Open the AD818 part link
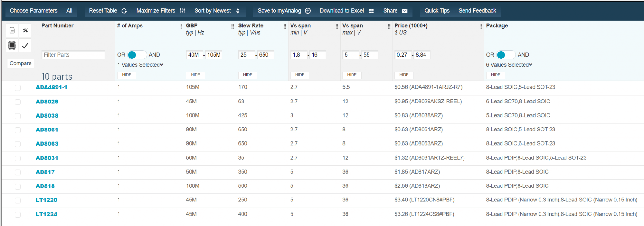Image resolution: width=644 pixels, height=226 pixels. (45, 186)
